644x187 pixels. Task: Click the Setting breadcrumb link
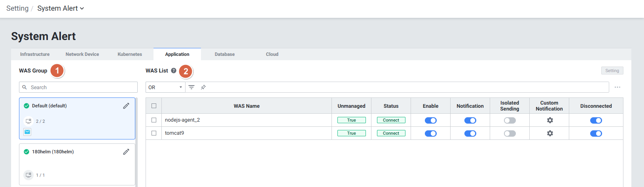(x=17, y=8)
